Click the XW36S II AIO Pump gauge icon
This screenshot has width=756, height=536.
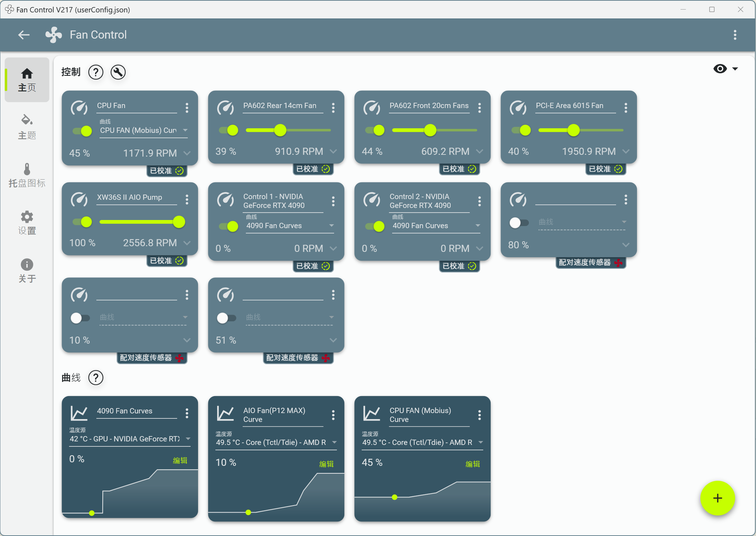(x=79, y=199)
